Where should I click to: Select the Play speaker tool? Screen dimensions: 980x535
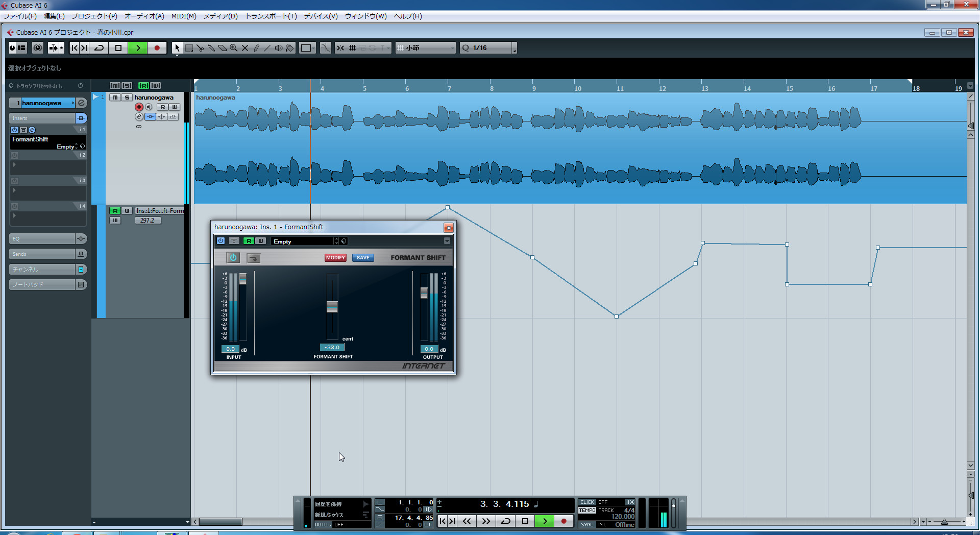[279, 48]
